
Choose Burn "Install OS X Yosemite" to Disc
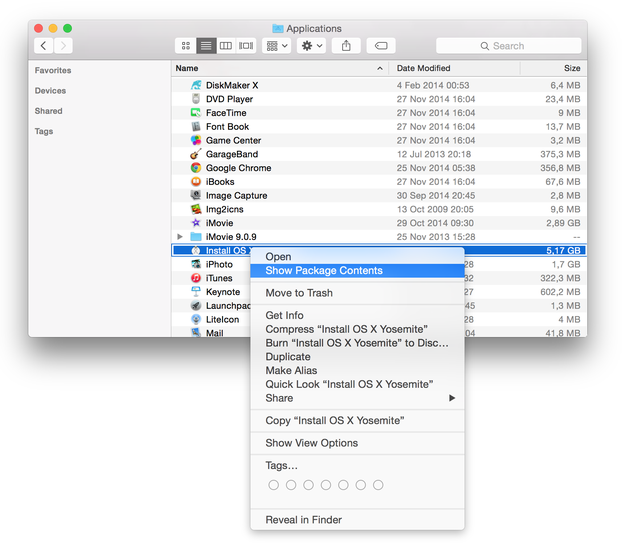357,343
